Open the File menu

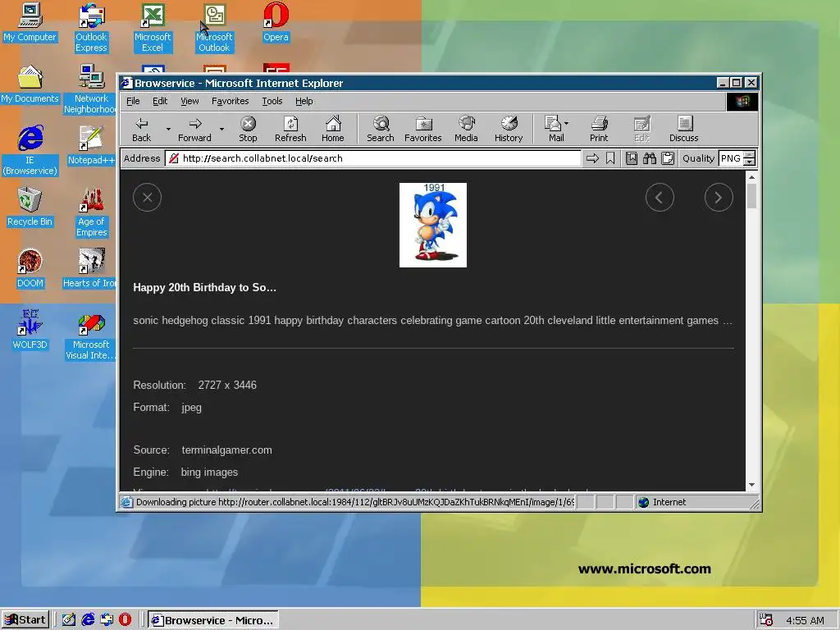click(x=133, y=101)
